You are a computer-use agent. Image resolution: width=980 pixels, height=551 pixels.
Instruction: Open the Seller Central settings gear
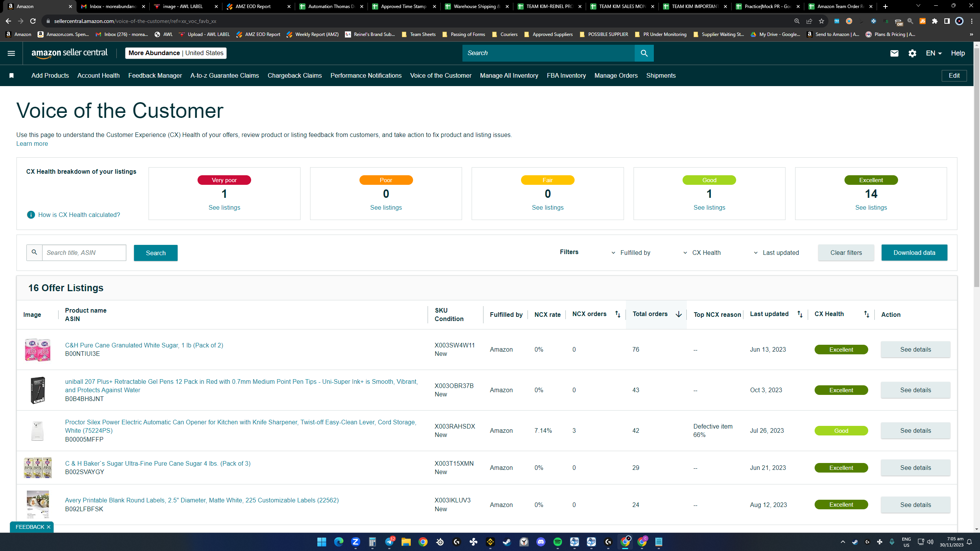(912, 53)
